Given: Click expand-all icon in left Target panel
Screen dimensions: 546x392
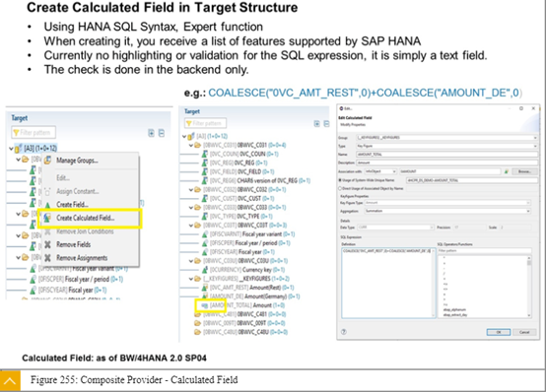Looking at the screenshot, I should pyautogui.click(x=151, y=133).
